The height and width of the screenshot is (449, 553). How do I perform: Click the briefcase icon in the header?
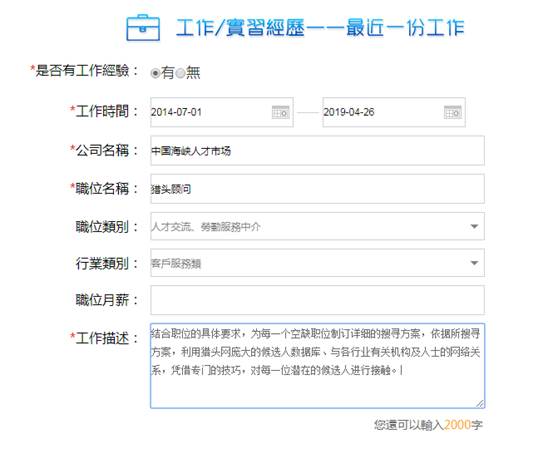point(143,28)
